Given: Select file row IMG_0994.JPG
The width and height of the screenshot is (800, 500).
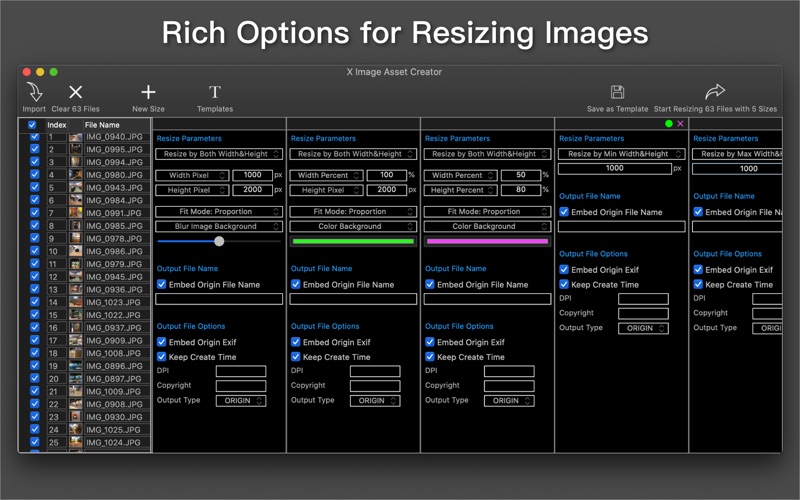Looking at the screenshot, I should (x=85, y=162).
